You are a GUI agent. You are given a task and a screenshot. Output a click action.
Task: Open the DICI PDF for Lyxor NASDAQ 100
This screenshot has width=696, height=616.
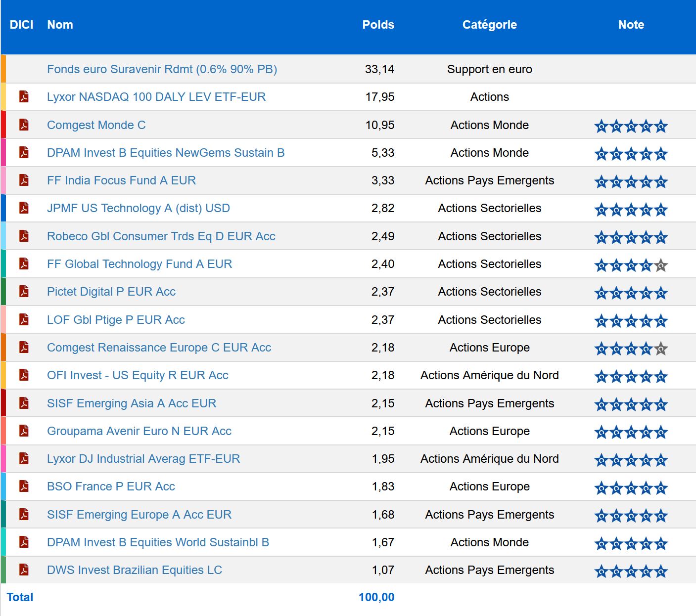[24, 96]
